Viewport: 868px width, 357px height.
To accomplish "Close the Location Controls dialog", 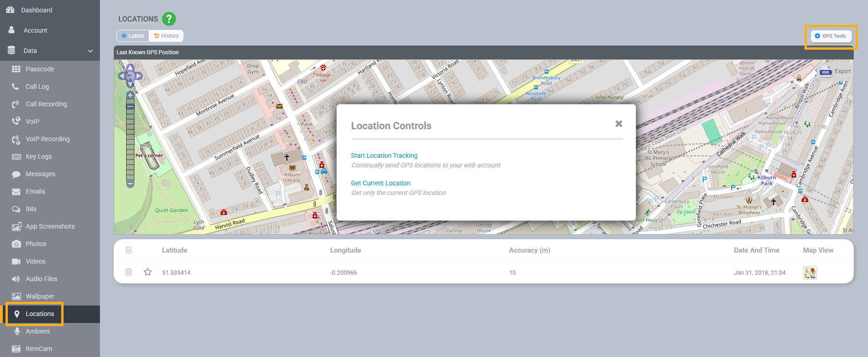I will click(x=619, y=123).
